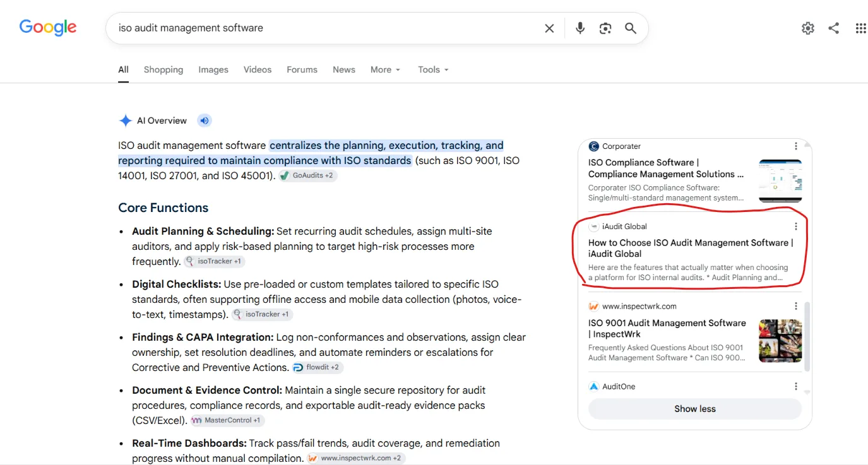Open Google Lens image search icon
The height and width of the screenshot is (465, 868).
point(605,28)
